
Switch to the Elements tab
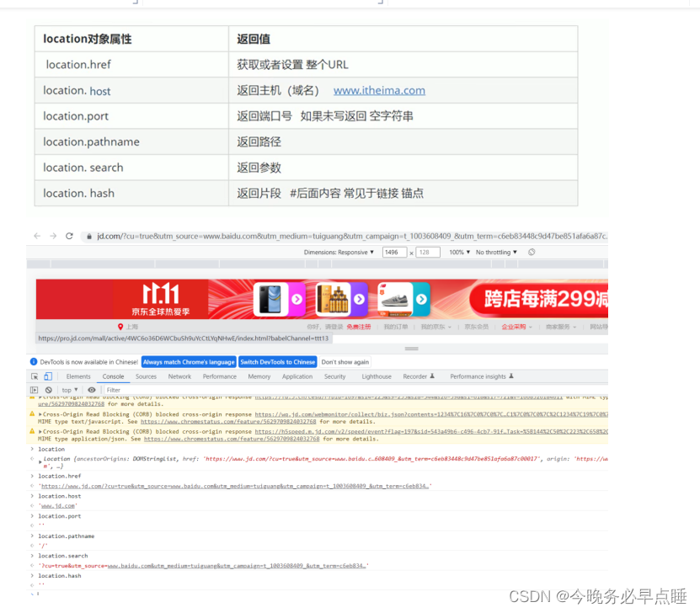point(78,376)
